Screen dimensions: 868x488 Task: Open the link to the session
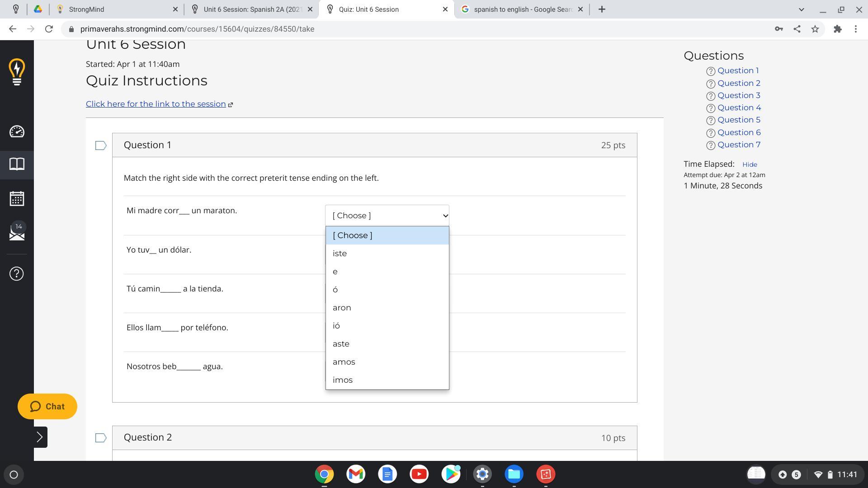click(x=156, y=104)
